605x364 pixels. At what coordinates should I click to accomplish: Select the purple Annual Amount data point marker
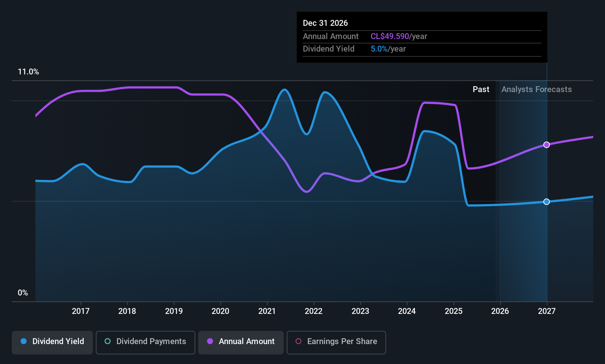[547, 145]
